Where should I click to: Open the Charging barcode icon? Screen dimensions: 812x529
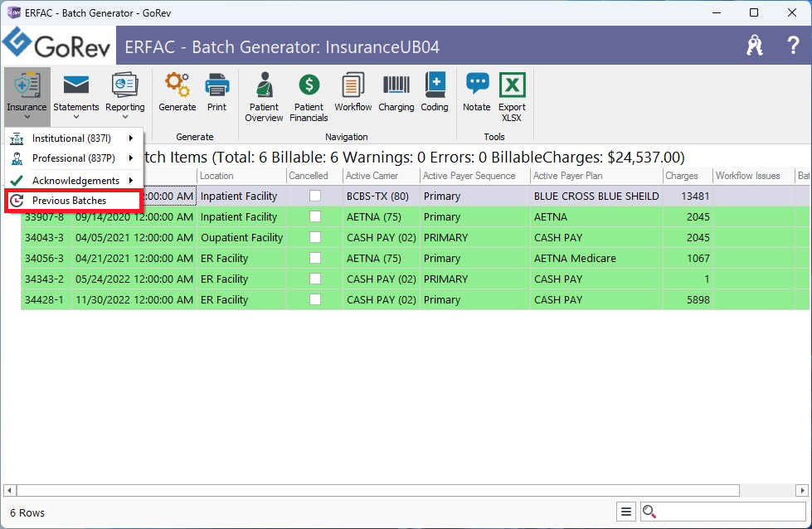coord(396,85)
